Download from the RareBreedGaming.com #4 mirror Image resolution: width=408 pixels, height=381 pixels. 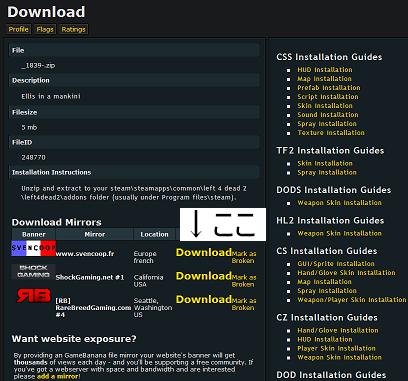click(x=204, y=299)
